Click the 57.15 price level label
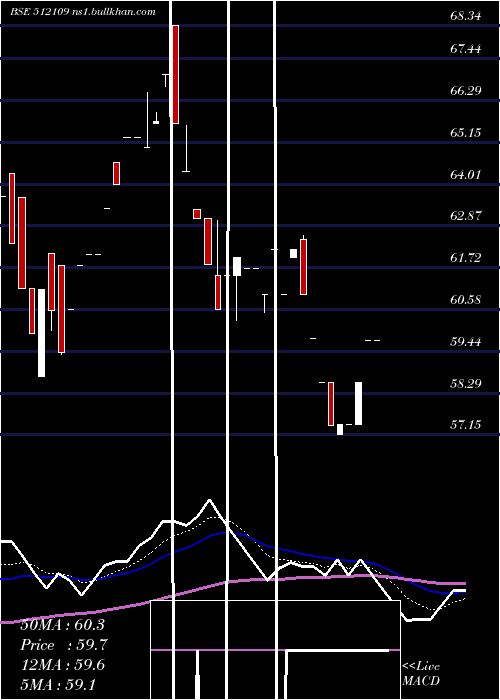 (466, 425)
